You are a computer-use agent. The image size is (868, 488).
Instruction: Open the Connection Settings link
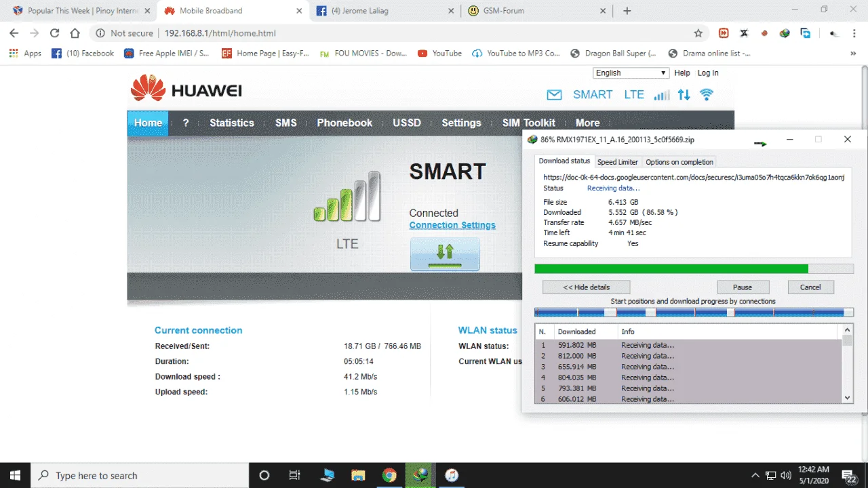(x=452, y=225)
